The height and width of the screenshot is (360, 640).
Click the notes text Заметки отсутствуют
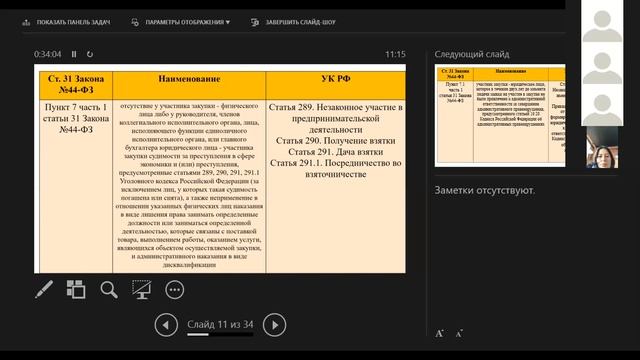(x=484, y=190)
